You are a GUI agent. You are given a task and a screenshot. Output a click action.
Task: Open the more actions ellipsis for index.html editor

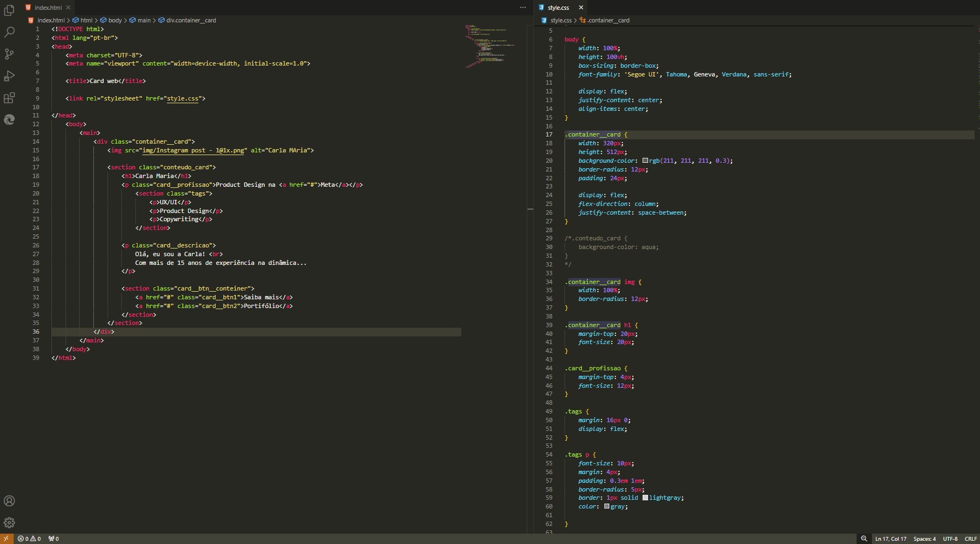(523, 8)
